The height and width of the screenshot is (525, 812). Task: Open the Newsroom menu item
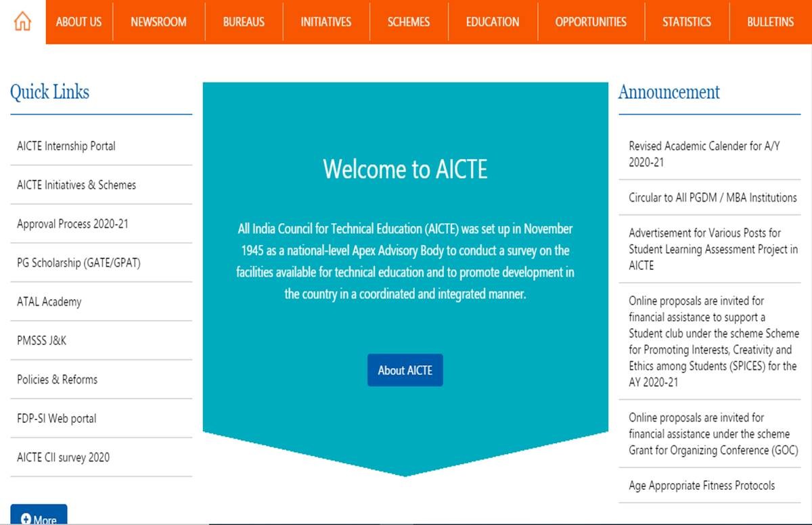(158, 22)
